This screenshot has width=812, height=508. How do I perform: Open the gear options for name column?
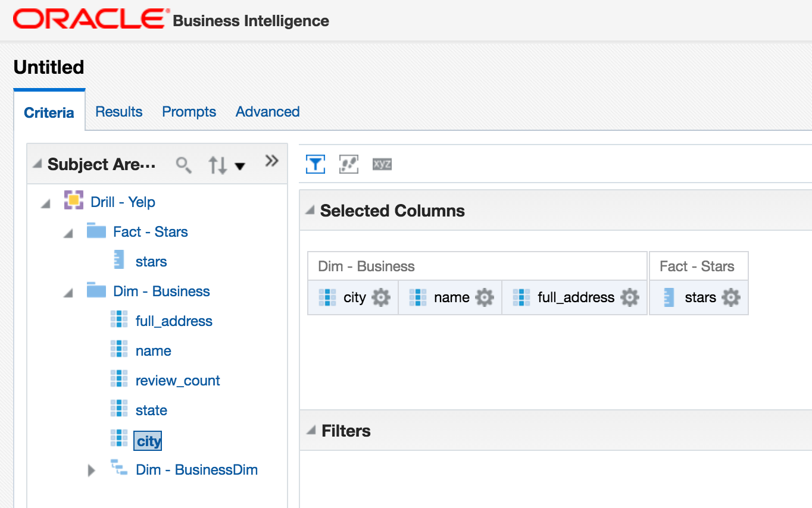485,297
